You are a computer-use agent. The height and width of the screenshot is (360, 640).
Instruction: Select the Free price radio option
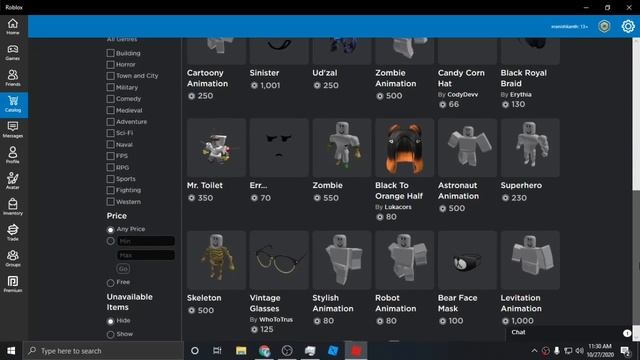coord(110,282)
